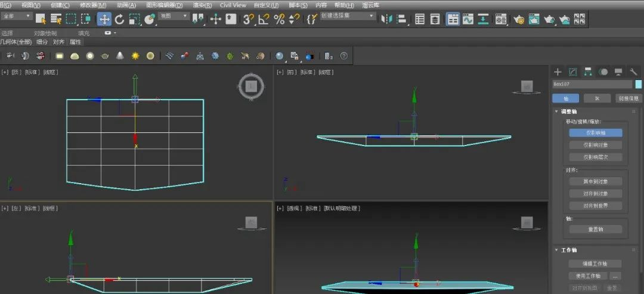Toggle Window/Crossing selection mode

pos(86,19)
